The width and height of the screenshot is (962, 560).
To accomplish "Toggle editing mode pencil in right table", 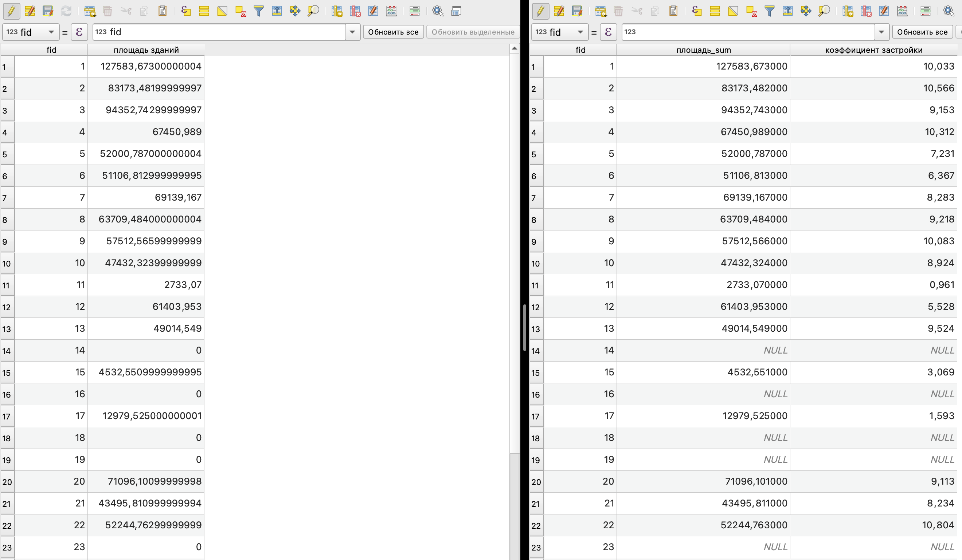I will click(x=540, y=11).
